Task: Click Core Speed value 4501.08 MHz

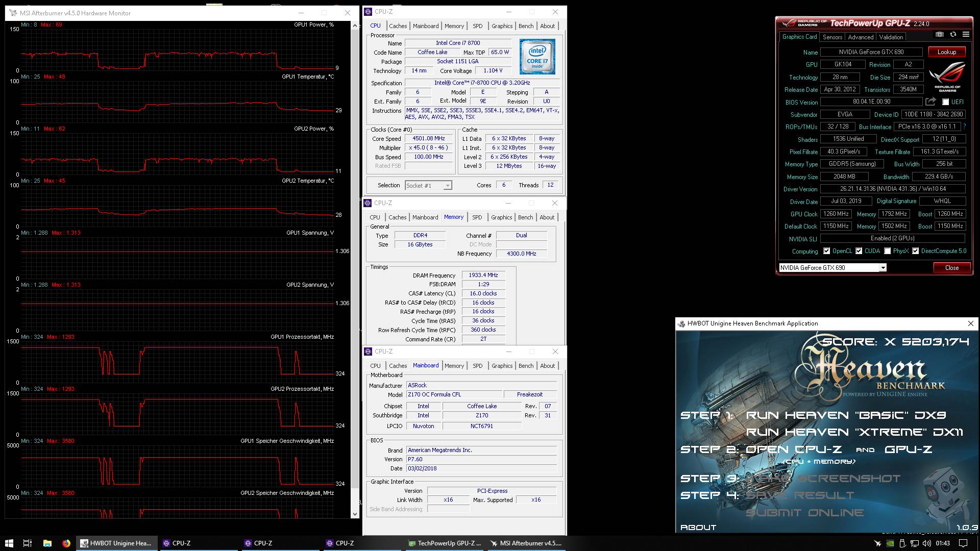Action: click(429, 139)
